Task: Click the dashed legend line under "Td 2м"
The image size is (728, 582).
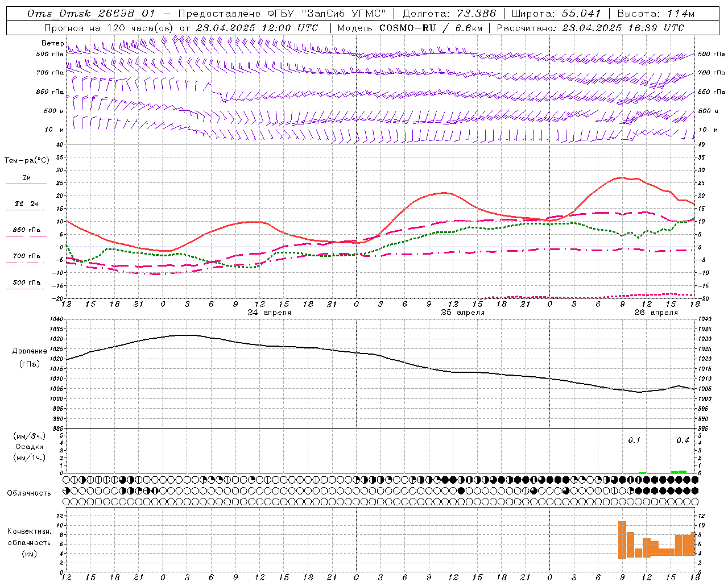Action: 25,210
